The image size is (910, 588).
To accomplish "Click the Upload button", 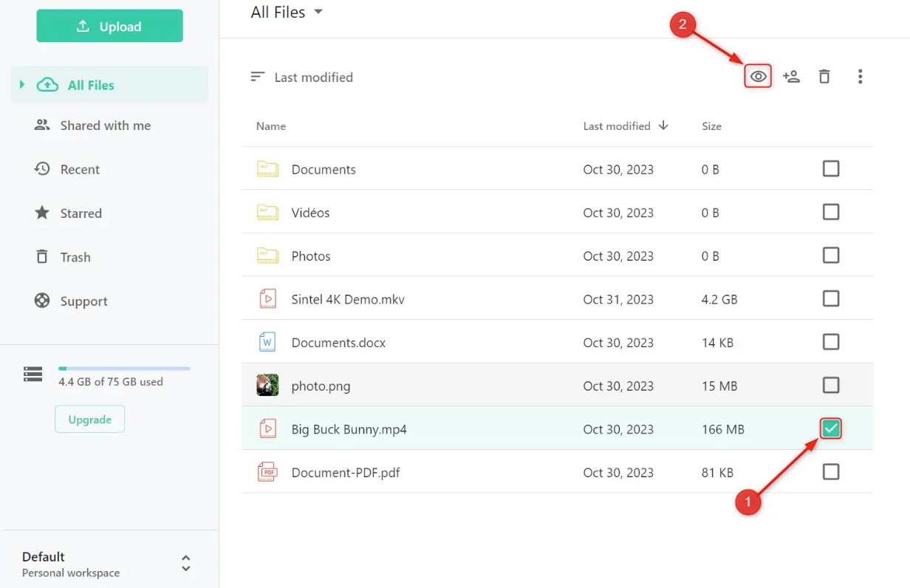I will (x=109, y=27).
